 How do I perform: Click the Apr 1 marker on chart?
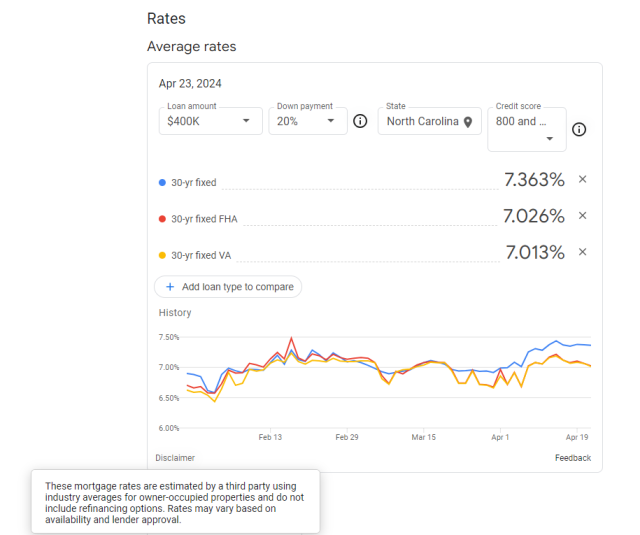tap(500, 437)
